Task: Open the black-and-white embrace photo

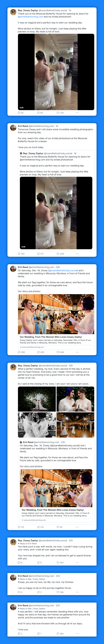Action: (x=37, y=425)
